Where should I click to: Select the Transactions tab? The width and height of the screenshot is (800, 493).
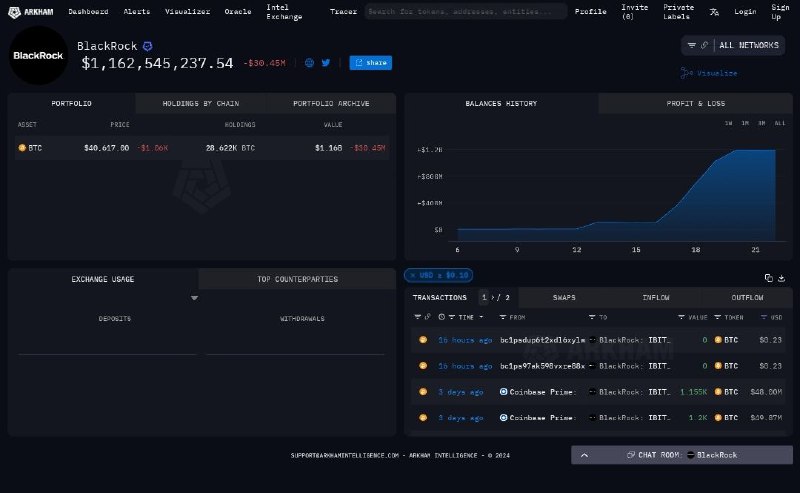coord(439,298)
